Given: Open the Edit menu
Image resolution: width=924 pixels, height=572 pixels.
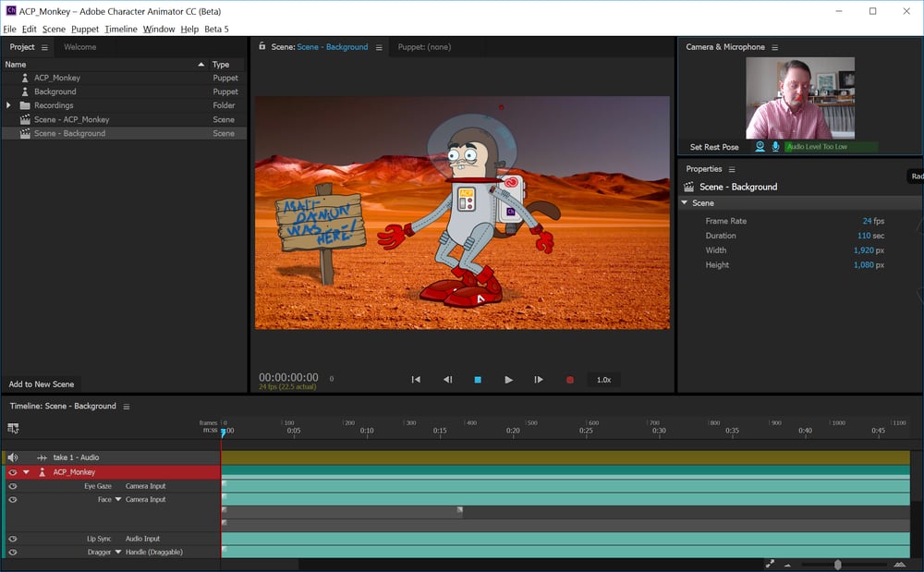Looking at the screenshot, I should 29,29.
